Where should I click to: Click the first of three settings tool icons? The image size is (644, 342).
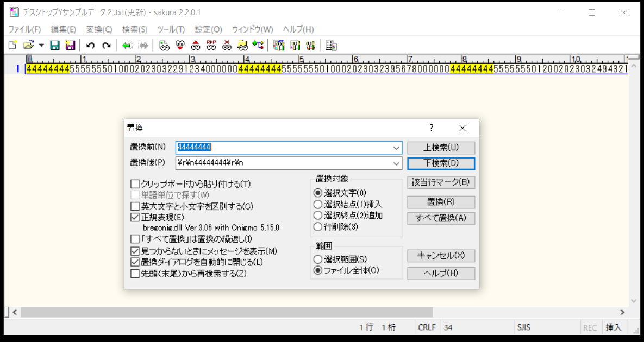279,45
